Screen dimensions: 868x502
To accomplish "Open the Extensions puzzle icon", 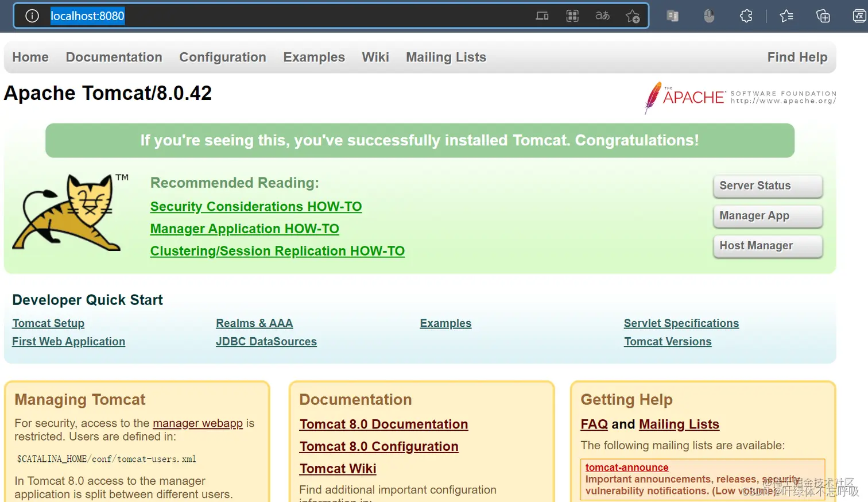I will [x=746, y=16].
